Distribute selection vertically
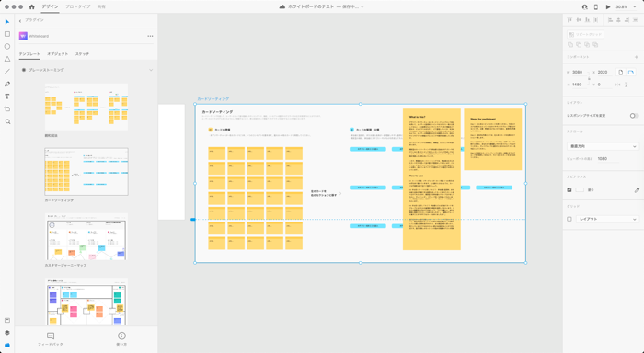The width and height of the screenshot is (644, 353). click(636, 19)
